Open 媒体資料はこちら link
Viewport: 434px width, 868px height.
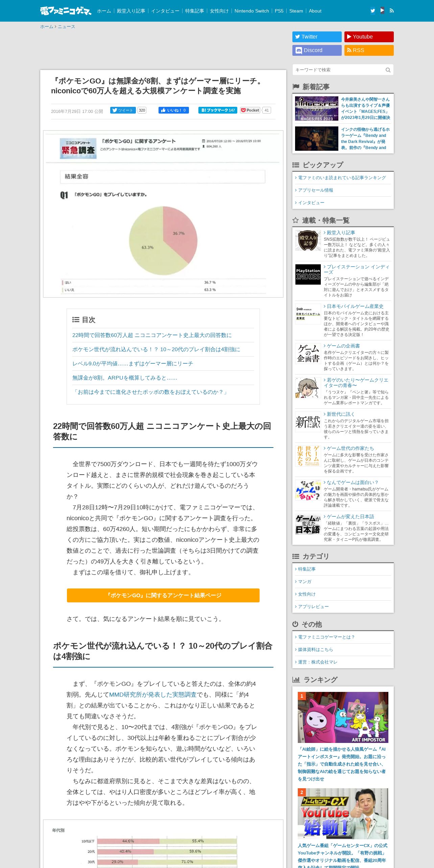(315, 650)
